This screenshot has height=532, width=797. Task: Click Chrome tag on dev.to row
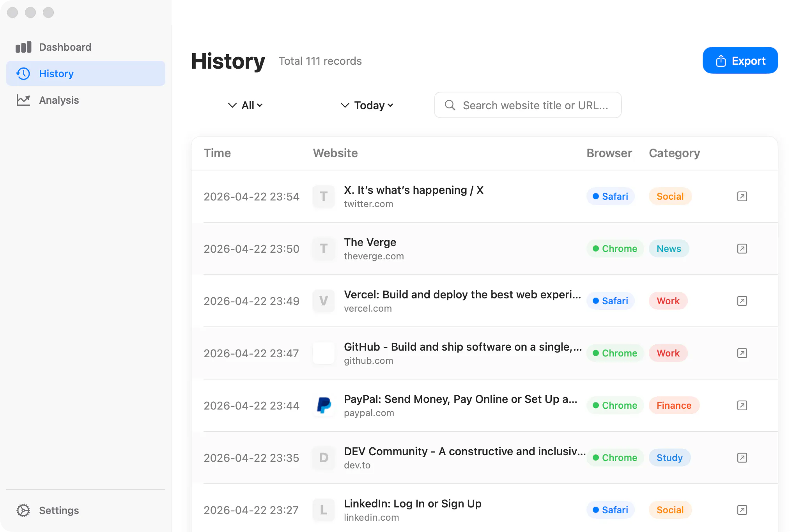(x=615, y=458)
